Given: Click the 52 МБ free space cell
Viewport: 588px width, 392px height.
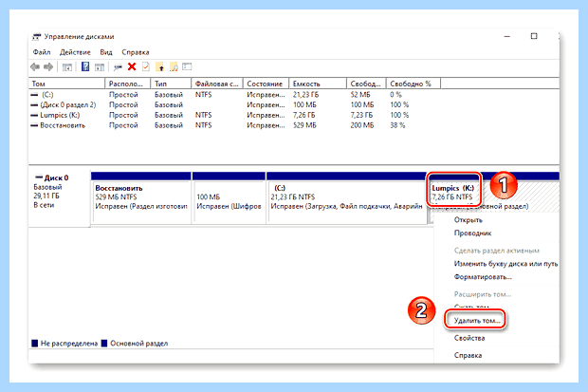Looking at the screenshot, I should click(360, 95).
